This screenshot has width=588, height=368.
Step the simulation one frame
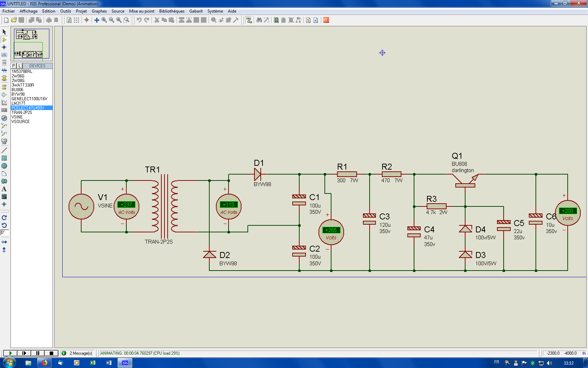pyautogui.click(x=24, y=353)
